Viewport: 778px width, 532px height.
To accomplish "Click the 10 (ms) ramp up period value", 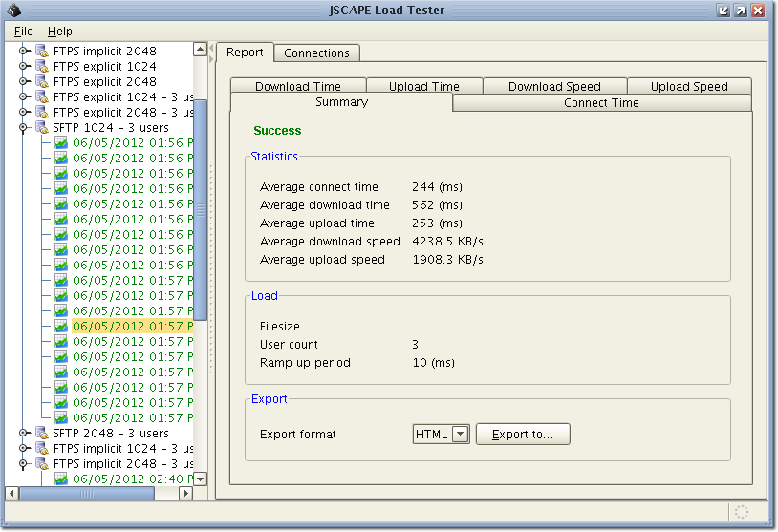I will [434, 362].
